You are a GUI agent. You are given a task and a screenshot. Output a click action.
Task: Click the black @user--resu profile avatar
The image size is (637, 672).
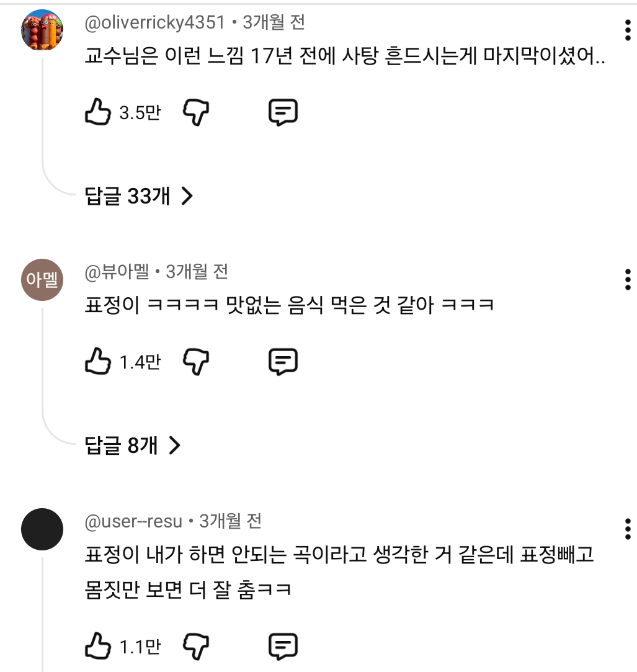pos(42,529)
